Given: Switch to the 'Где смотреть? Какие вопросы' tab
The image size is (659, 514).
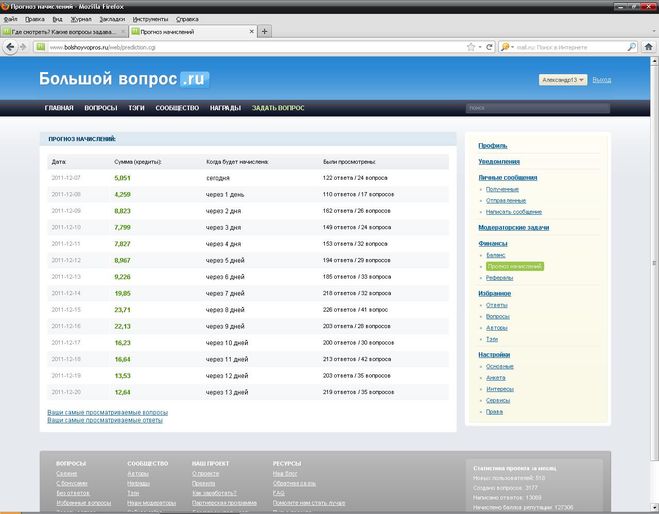Looking at the screenshot, I should click(64, 32).
